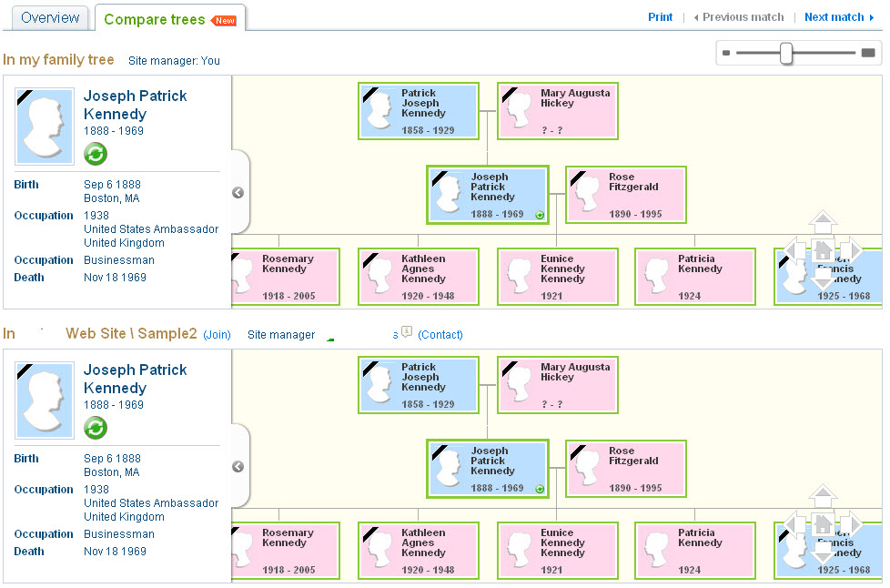Click the small zoom-out icon left of the slider
890x588 pixels.
pos(726,54)
